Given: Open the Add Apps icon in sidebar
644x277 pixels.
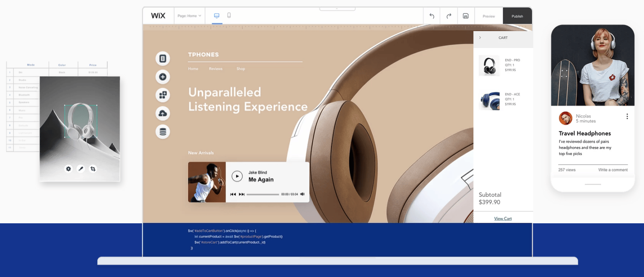Looking at the screenshot, I should (163, 95).
